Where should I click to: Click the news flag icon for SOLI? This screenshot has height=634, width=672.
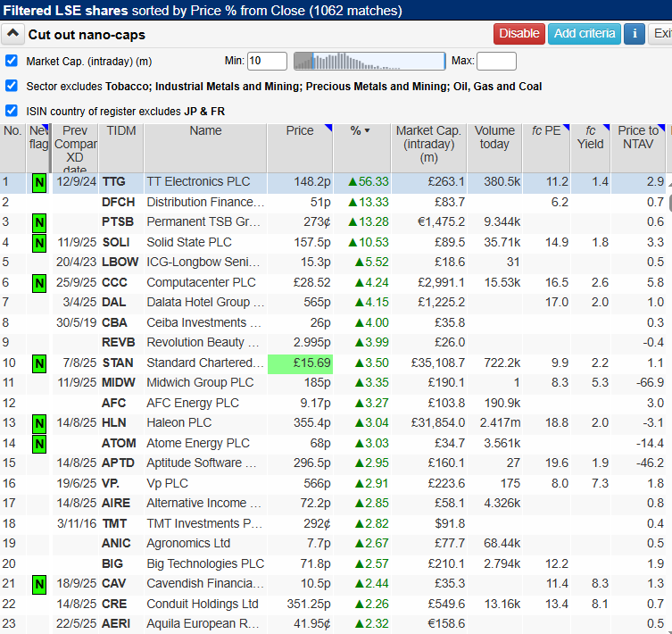click(39, 243)
